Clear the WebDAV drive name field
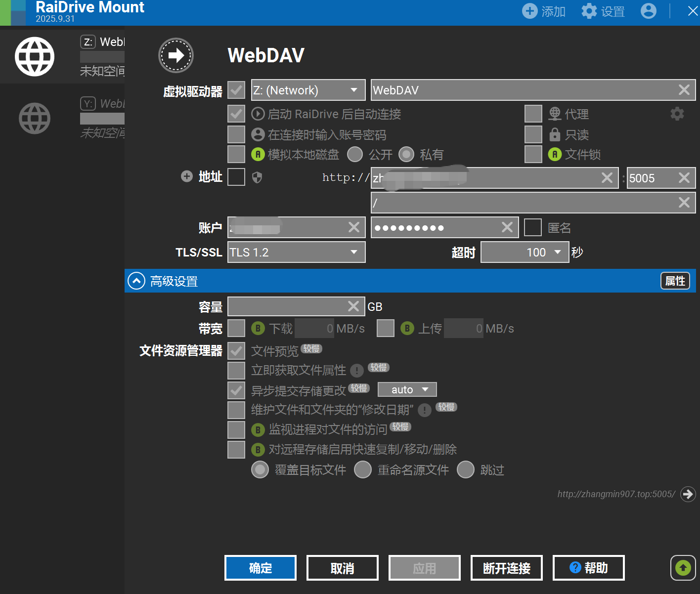Image resolution: width=700 pixels, height=594 pixels. [x=684, y=89]
